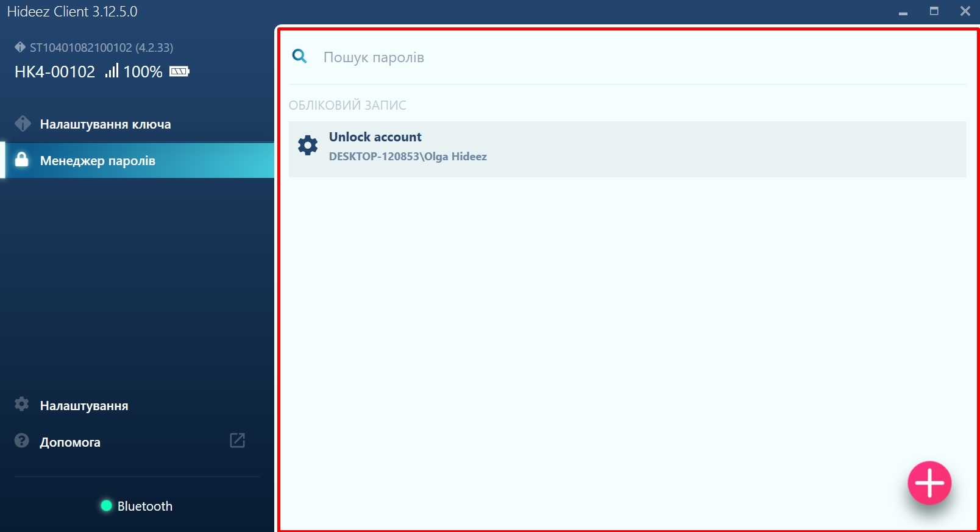Click the signal strength bars icon
The width and height of the screenshot is (980, 532).
click(x=112, y=71)
